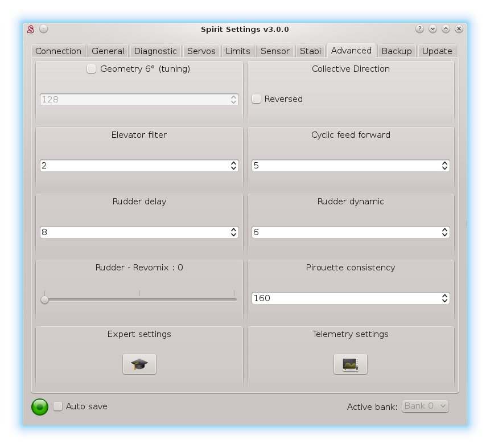Enable the Auto save checkbox
The image size is (490, 448).
pyautogui.click(x=58, y=406)
